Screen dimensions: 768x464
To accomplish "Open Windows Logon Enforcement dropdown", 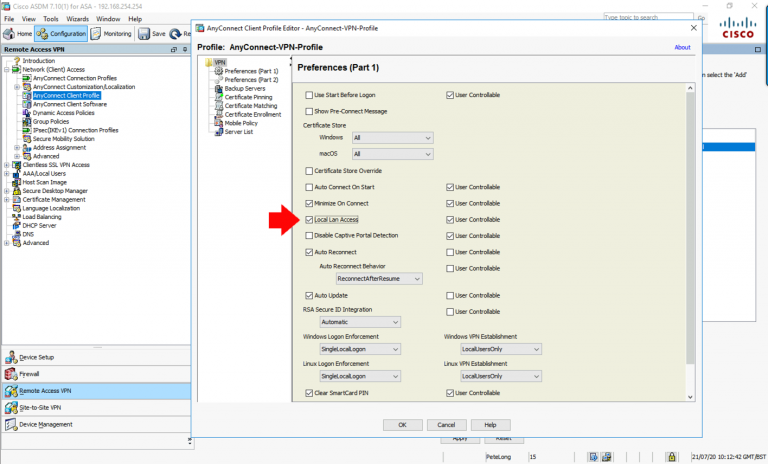I will tap(360, 349).
